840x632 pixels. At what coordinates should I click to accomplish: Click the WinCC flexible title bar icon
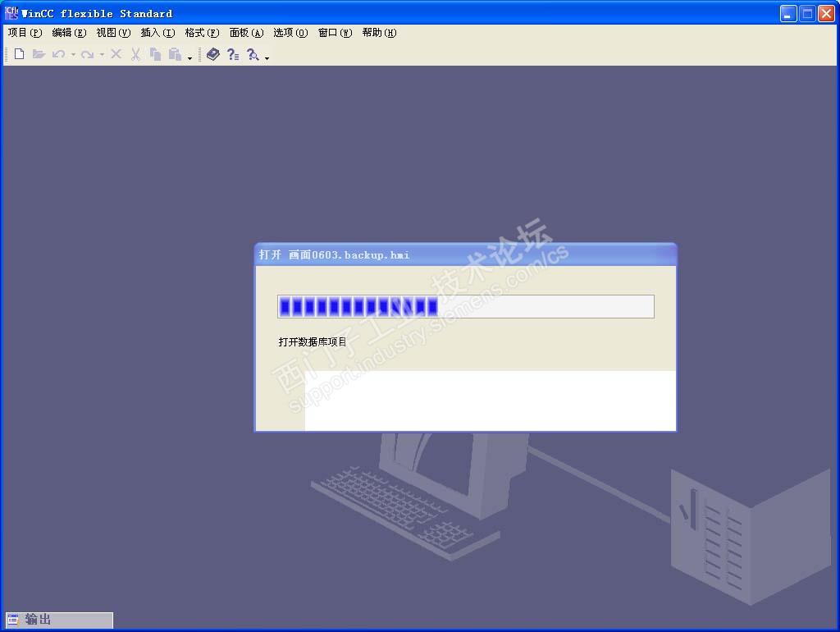pyautogui.click(x=11, y=13)
